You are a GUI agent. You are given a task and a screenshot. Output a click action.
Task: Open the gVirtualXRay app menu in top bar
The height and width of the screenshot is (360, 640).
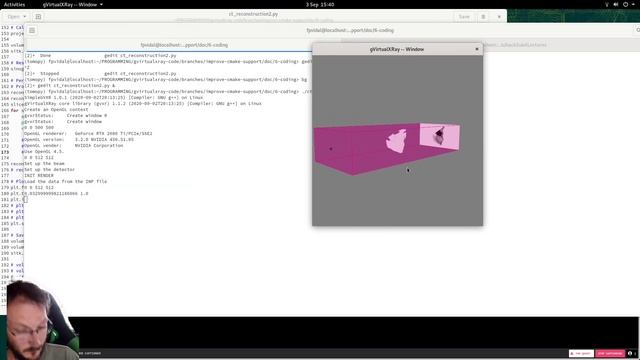click(x=73, y=4)
